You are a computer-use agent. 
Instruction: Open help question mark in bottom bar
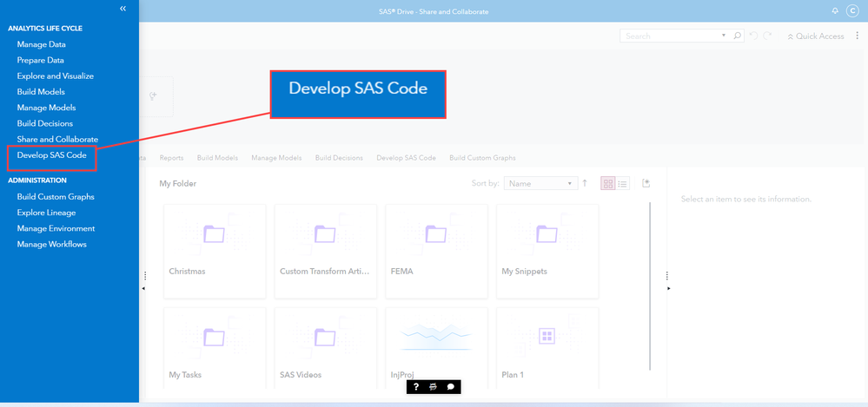[x=416, y=387]
